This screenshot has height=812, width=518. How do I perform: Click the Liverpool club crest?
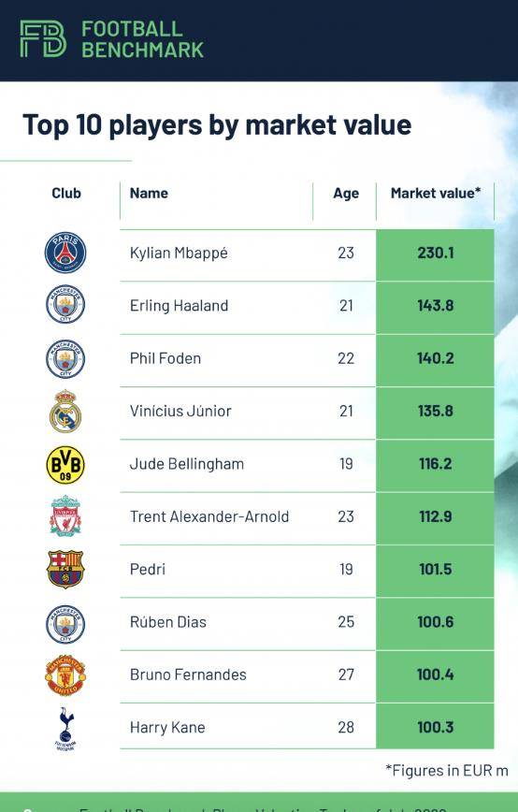pyautogui.click(x=65, y=515)
